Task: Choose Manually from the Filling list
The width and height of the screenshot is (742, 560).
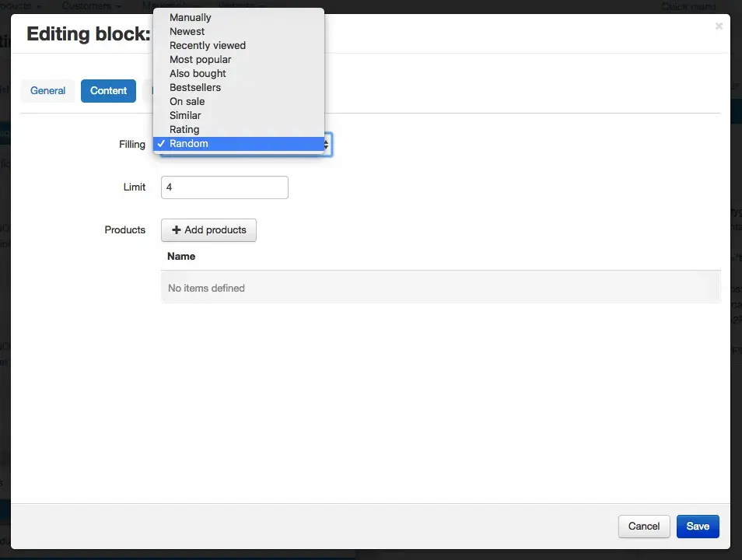Action: 190,17
